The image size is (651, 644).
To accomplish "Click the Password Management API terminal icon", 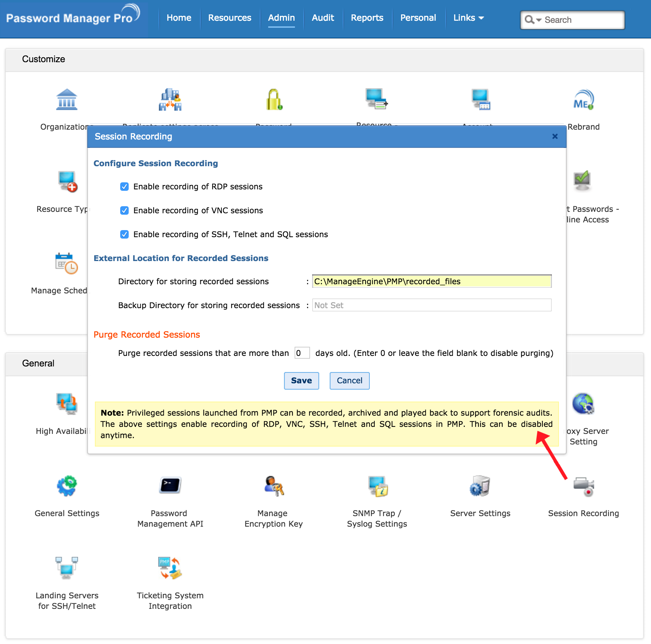I will [170, 486].
